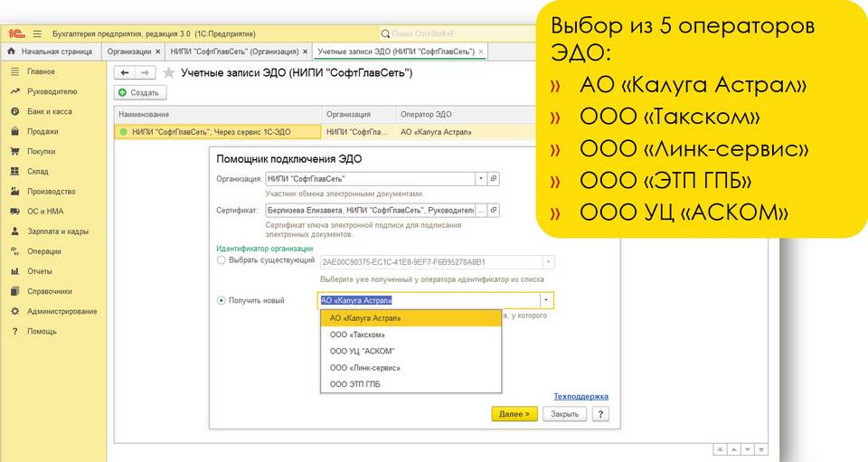Navigate forward with the right arrow
This screenshot has height=462, width=868.
tap(145, 72)
